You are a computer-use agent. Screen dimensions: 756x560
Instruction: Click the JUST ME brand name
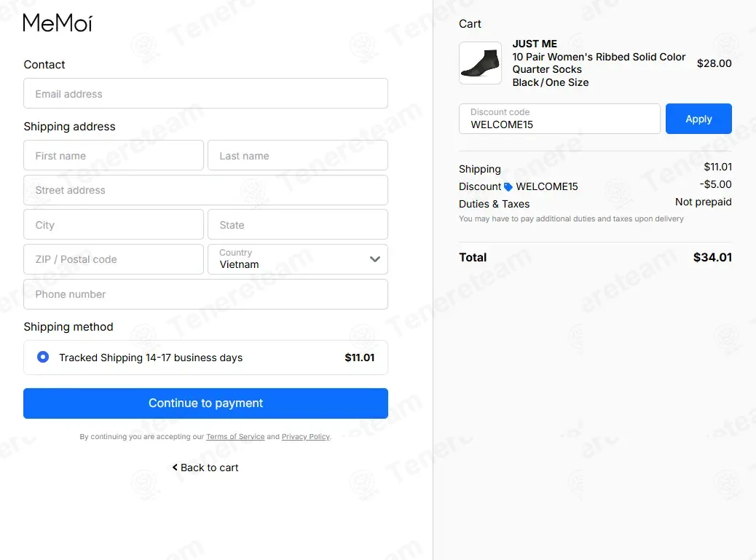click(x=535, y=44)
